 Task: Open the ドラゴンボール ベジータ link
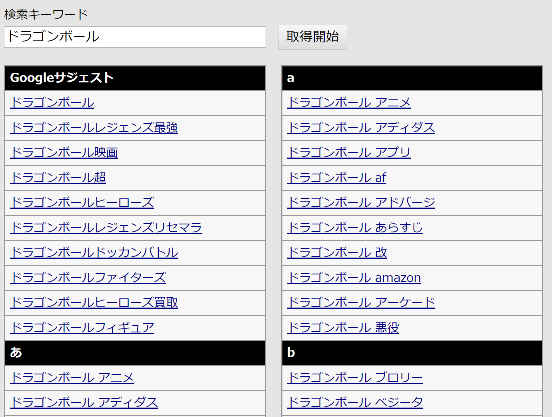point(355,403)
